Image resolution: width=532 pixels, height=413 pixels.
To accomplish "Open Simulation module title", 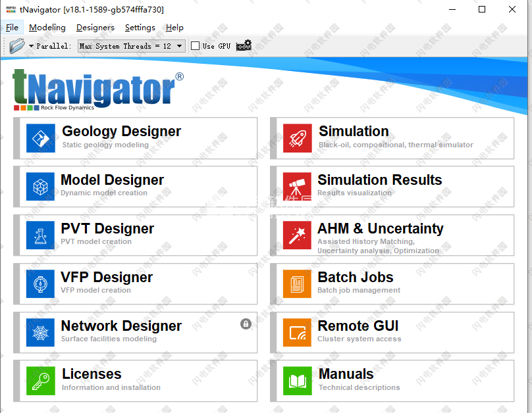I will click(x=354, y=131).
